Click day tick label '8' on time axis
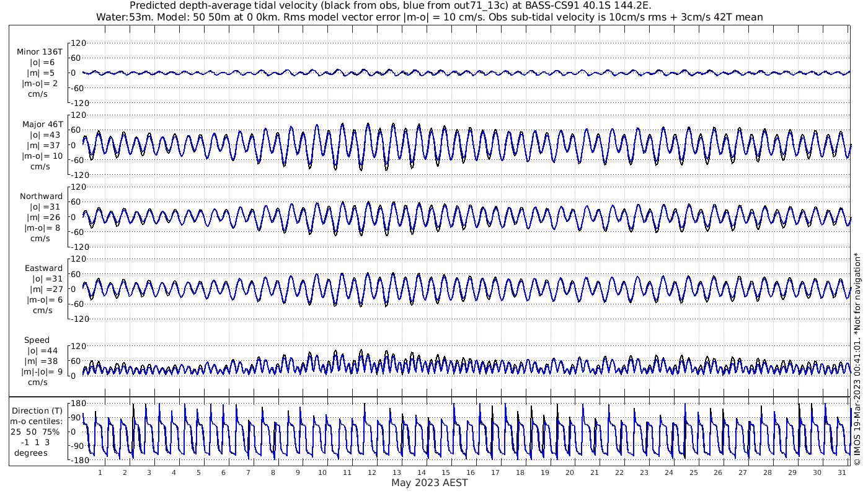Screen dimensions: 868x496 tap(273, 472)
